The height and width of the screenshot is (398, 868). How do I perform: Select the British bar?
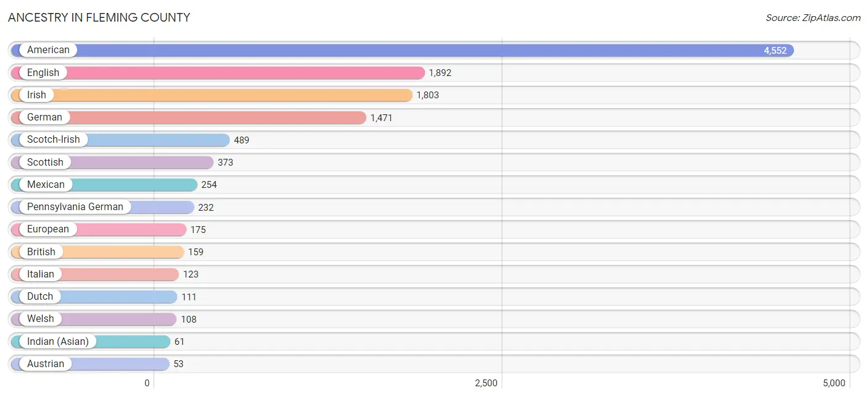97,252
